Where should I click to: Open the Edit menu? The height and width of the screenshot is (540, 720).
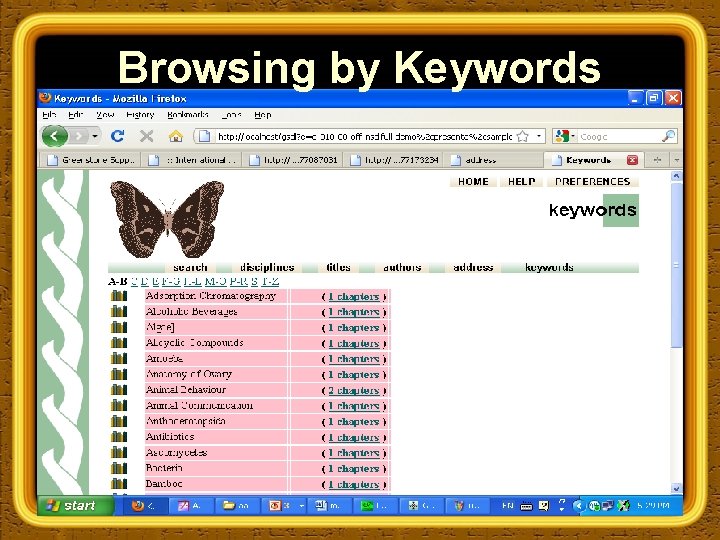click(75, 115)
